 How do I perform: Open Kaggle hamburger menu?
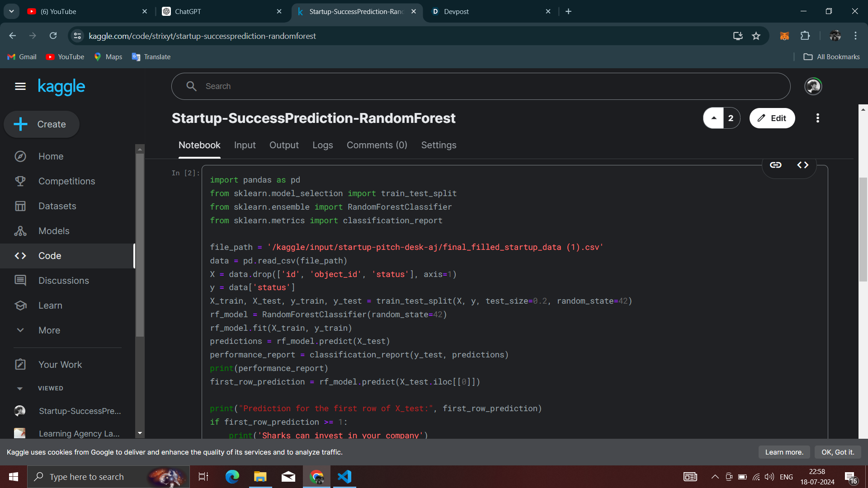[20, 86]
